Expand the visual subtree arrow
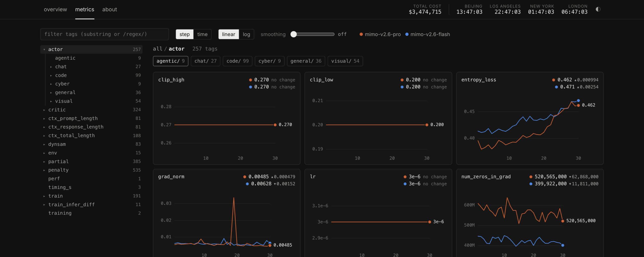 (51, 101)
